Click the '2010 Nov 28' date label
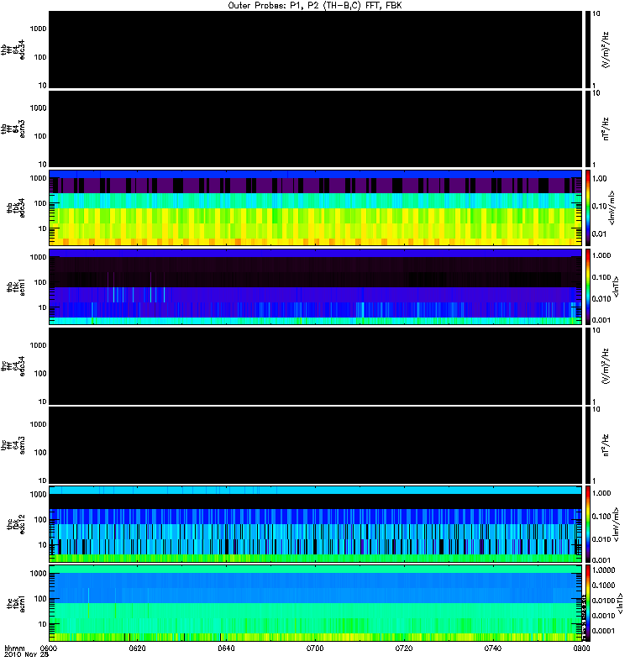 (26, 654)
